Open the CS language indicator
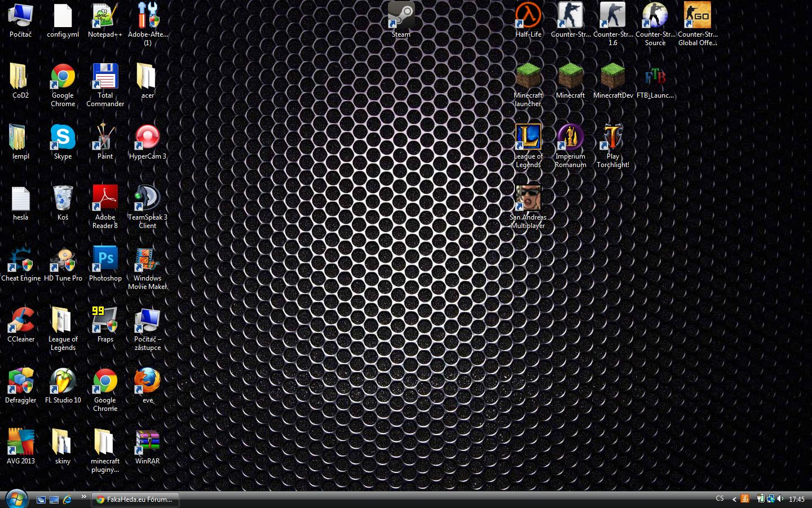This screenshot has width=812, height=508. coord(720,498)
